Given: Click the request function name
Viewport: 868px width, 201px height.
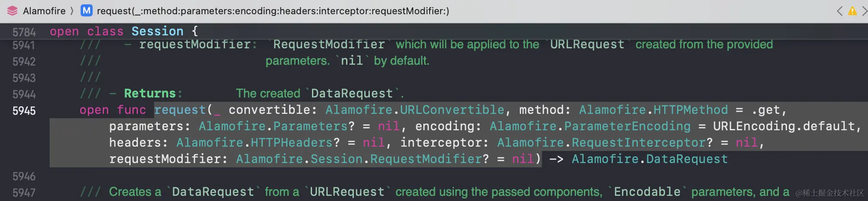Looking at the screenshot, I should point(180,110).
